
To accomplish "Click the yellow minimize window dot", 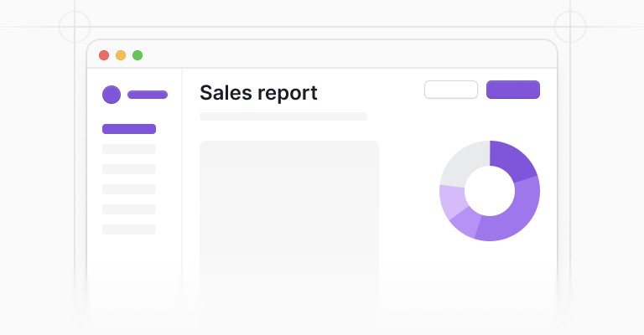I will pos(121,55).
